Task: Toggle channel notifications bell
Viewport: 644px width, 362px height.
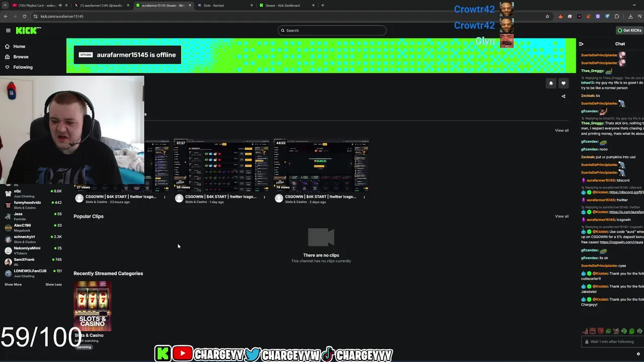Action: pos(551,83)
